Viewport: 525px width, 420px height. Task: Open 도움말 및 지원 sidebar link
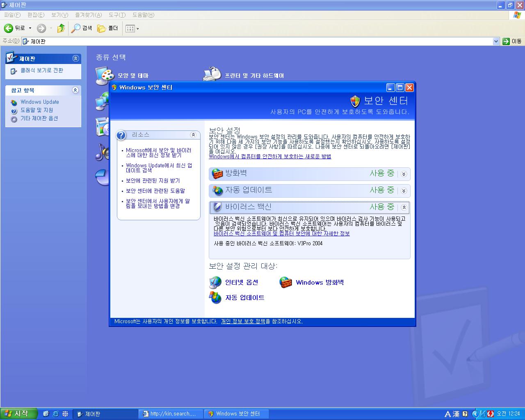[37, 110]
